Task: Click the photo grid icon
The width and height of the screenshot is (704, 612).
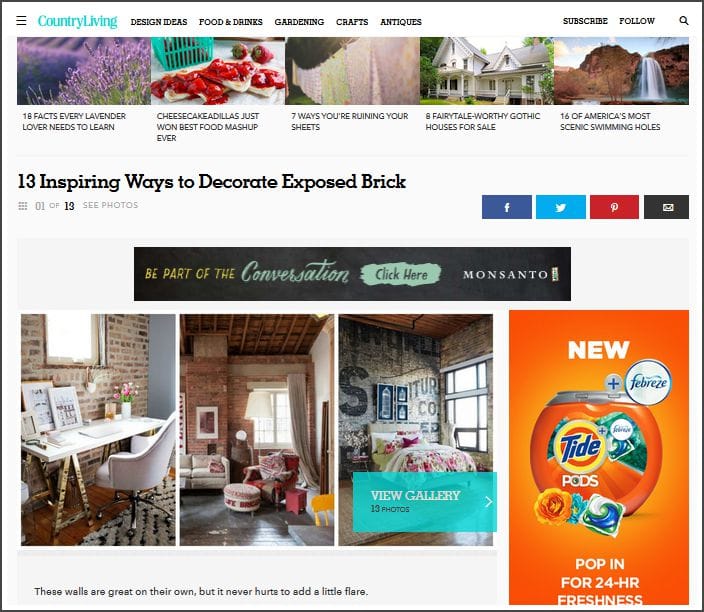Action: (22, 206)
